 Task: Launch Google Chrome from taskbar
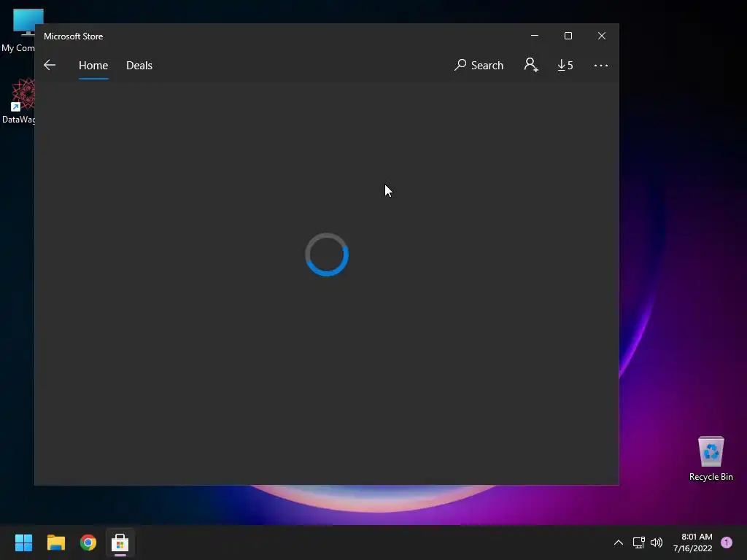[x=88, y=542]
